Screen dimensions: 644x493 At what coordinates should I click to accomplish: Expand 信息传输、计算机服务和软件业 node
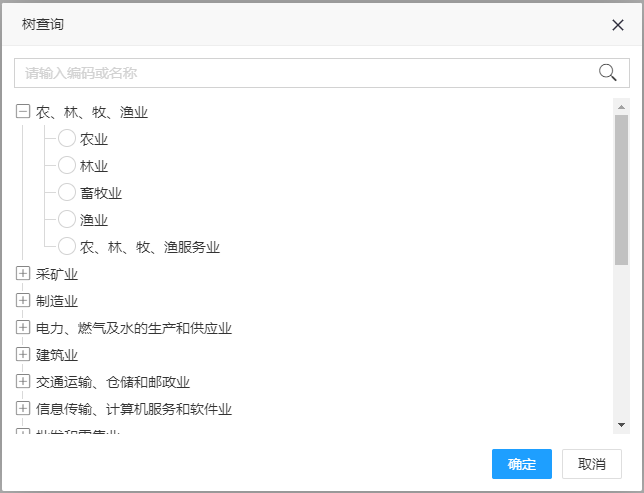(x=23, y=409)
